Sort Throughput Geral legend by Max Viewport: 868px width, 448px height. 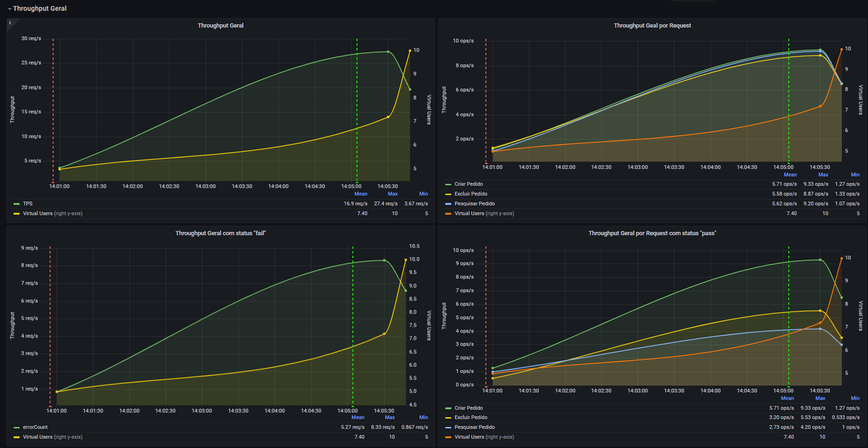[x=392, y=194]
